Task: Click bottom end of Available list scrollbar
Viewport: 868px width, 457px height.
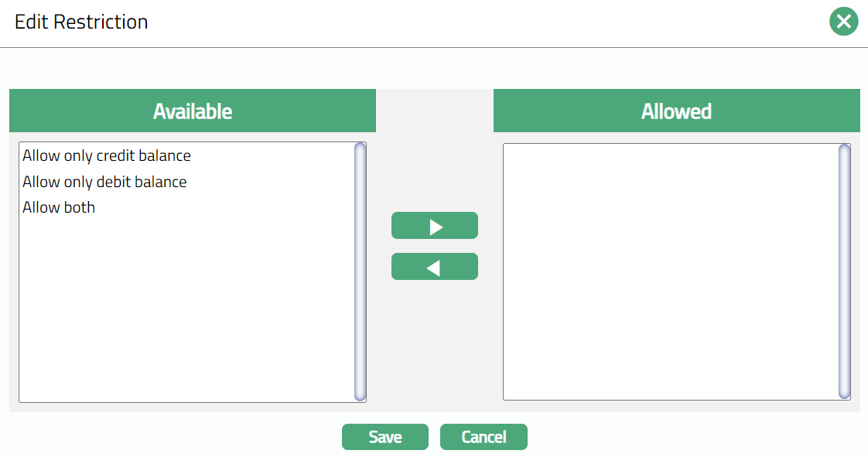Action: click(360, 396)
